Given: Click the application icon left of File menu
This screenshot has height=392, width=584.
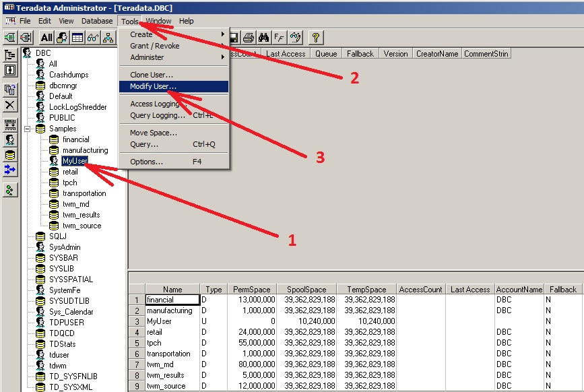Looking at the screenshot, I should [x=11, y=20].
